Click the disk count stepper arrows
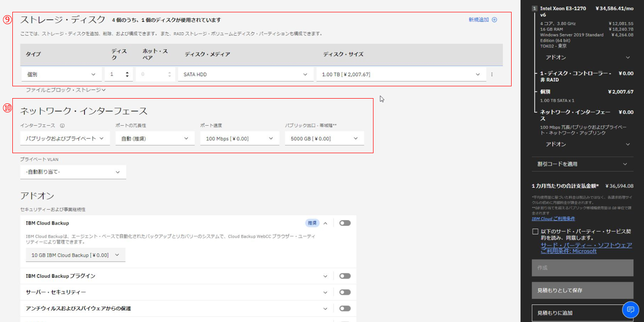 point(127,74)
